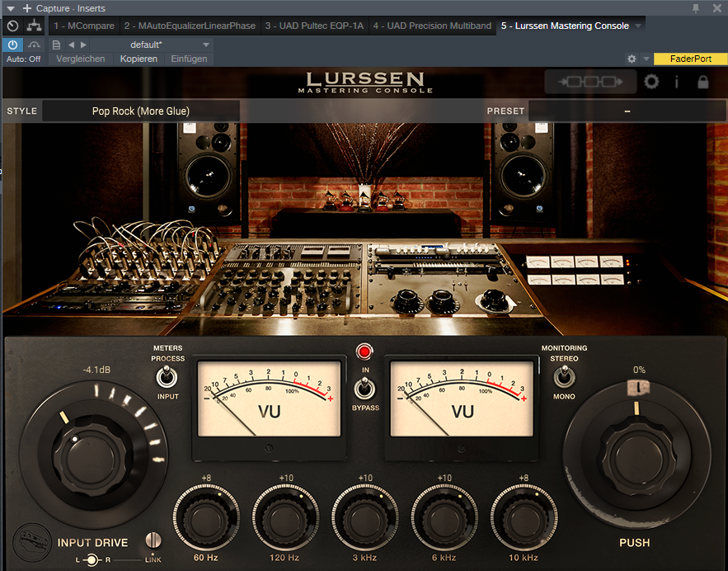This screenshot has width=728, height=571.
Task: Show plugin info with the i icon
Action: click(676, 82)
